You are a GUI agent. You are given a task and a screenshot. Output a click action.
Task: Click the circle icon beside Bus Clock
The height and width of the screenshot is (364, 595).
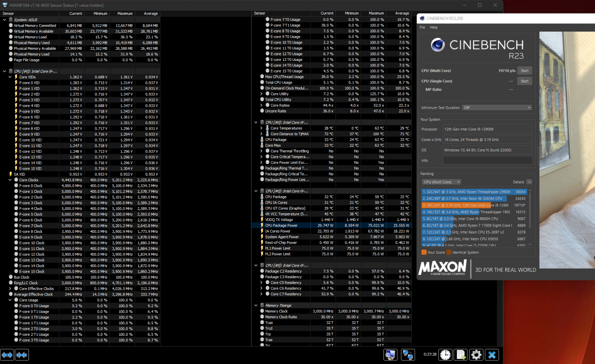11,277
